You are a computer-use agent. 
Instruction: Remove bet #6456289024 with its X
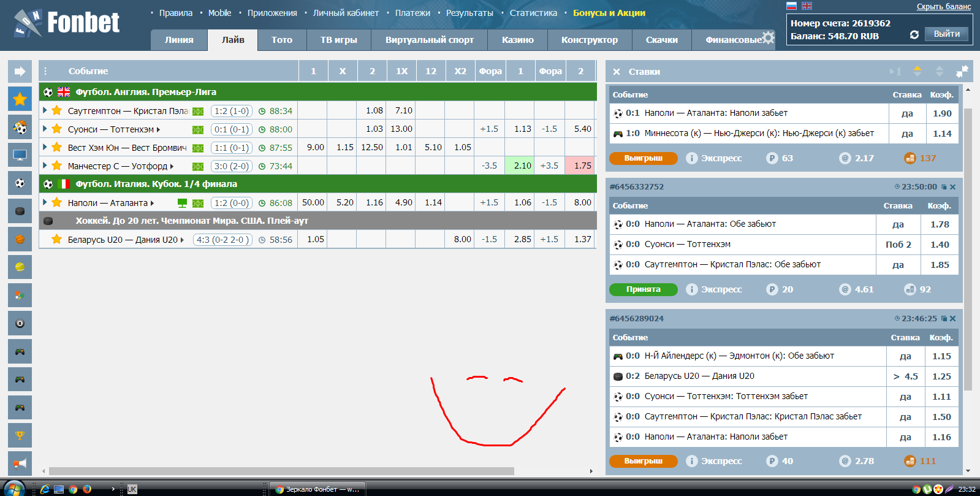tap(952, 319)
